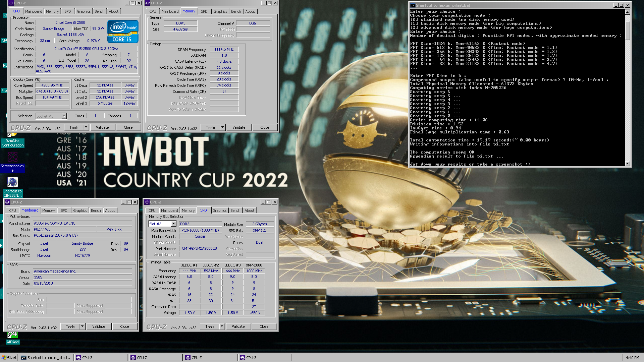
Task: Click the Core Voltage 0.976 V value
Action: pos(94,41)
